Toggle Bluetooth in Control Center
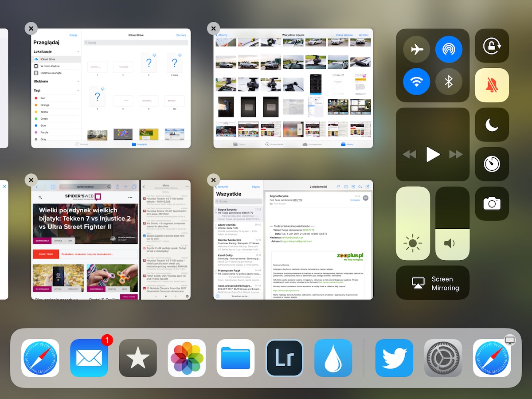 449,82
